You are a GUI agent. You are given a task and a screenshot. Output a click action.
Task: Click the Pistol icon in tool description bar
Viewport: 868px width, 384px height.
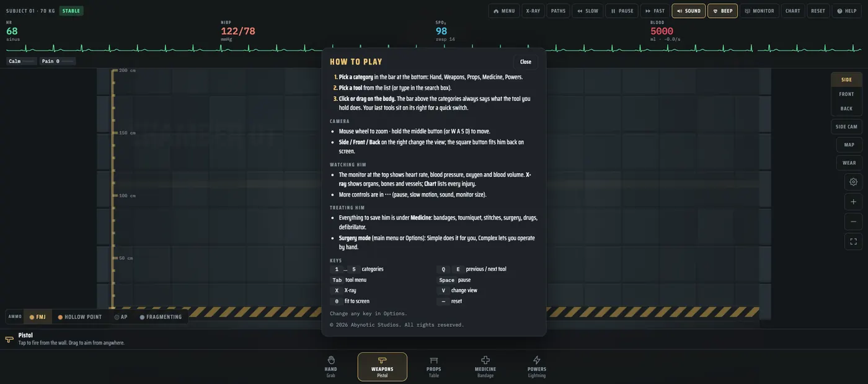point(9,339)
